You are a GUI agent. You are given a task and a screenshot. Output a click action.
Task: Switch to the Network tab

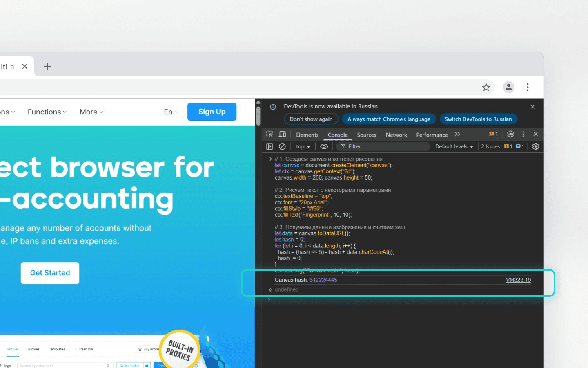point(396,135)
